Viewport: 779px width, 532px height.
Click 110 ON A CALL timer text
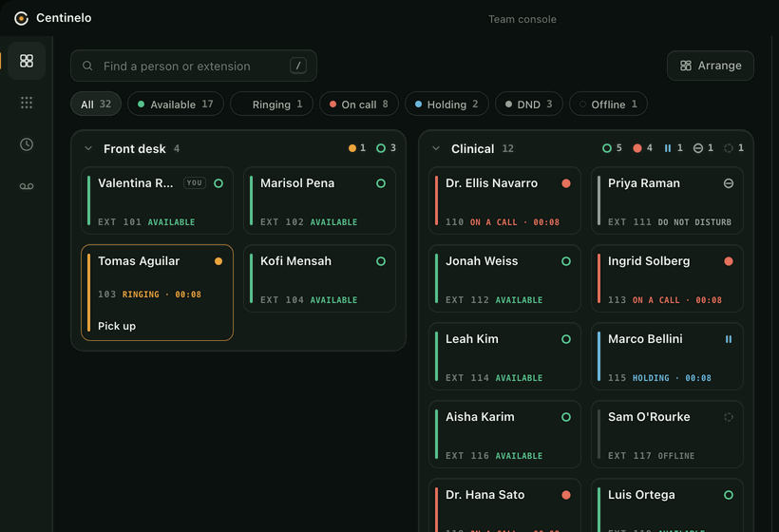click(503, 222)
